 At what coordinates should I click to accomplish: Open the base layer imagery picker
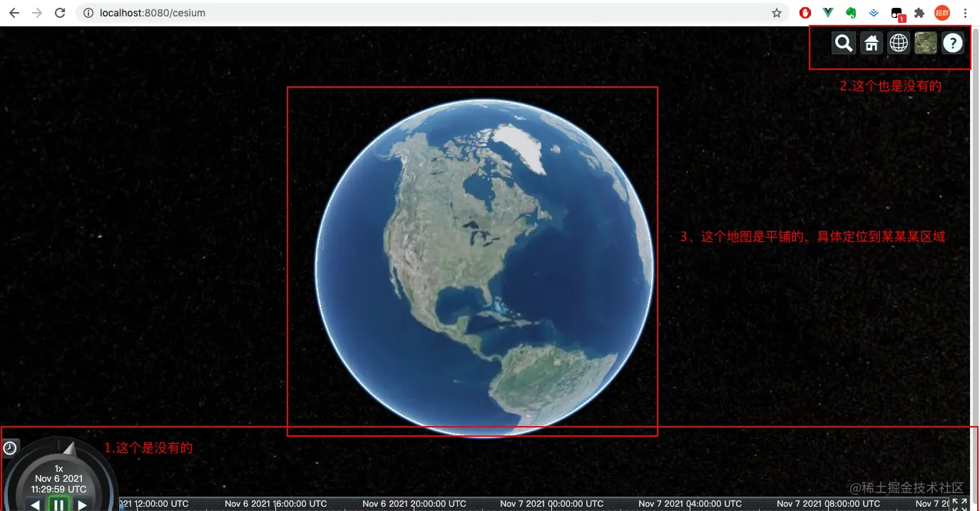[926, 44]
